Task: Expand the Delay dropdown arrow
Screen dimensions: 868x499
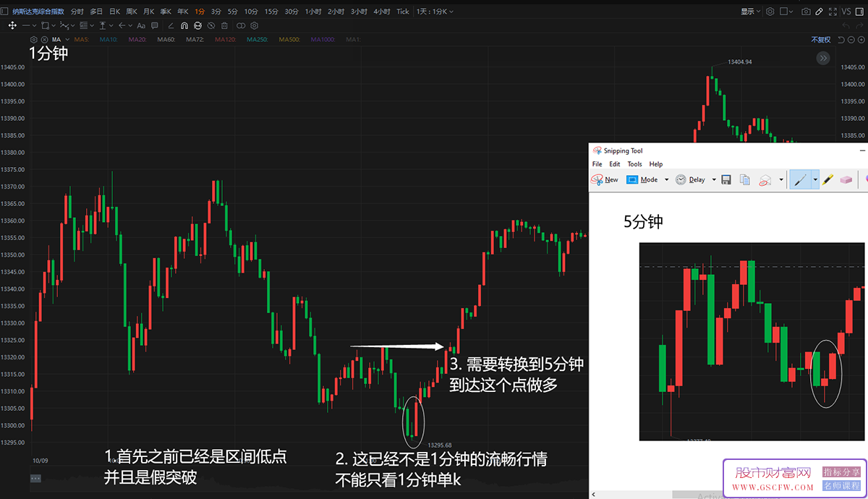Action: pyautogui.click(x=714, y=179)
